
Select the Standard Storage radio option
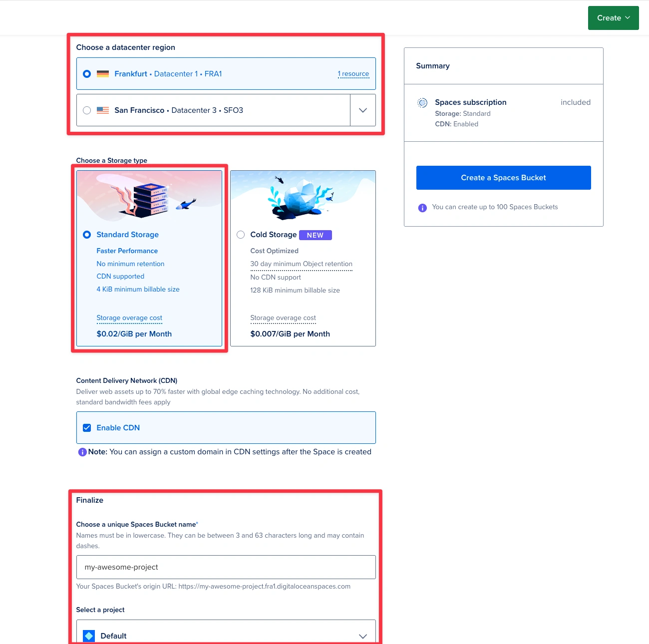click(87, 235)
